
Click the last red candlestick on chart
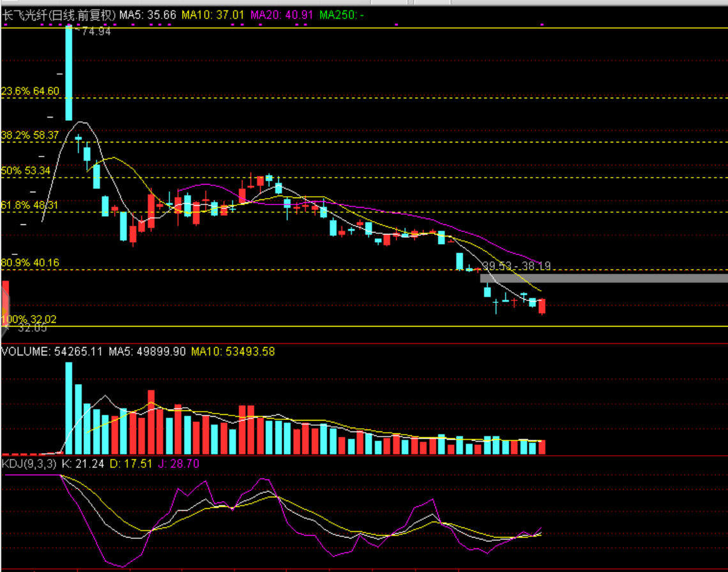tap(542, 306)
